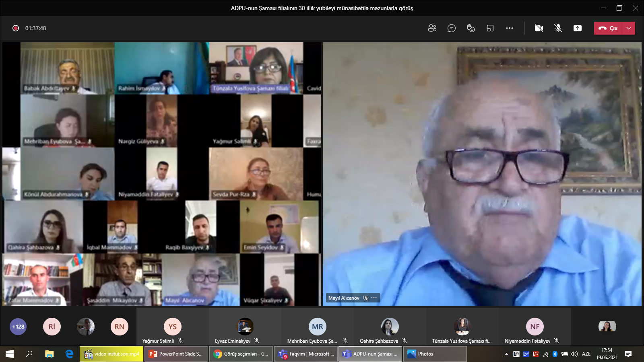Open the participants panel icon
This screenshot has width=644, height=362.
(432, 28)
